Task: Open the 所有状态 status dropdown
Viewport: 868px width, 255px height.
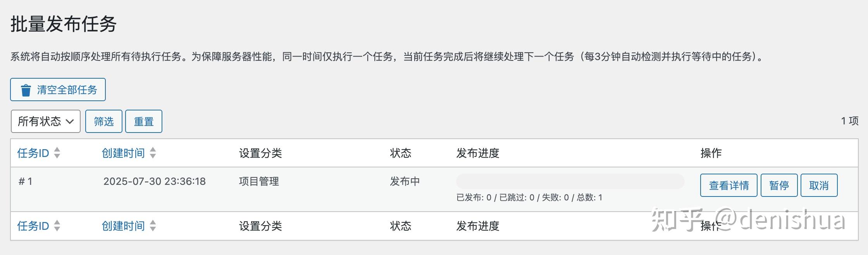Action: (46, 121)
